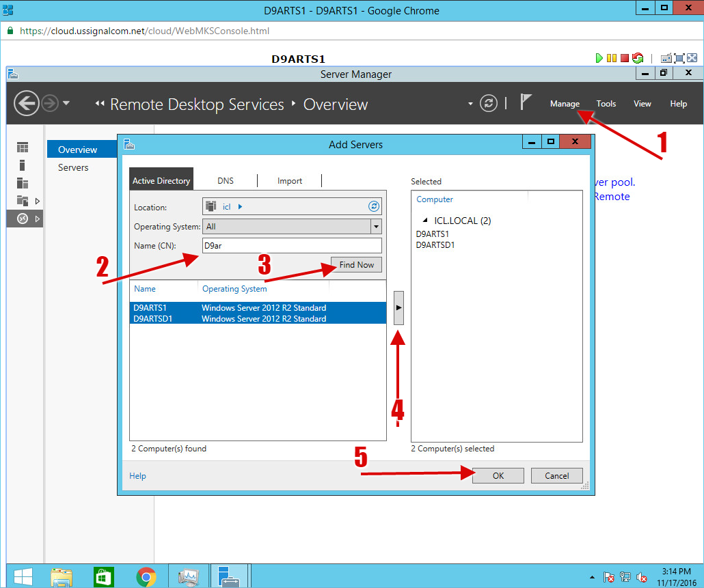Go back with the Server Manager back arrow
This screenshot has width=704, height=588.
(x=27, y=103)
